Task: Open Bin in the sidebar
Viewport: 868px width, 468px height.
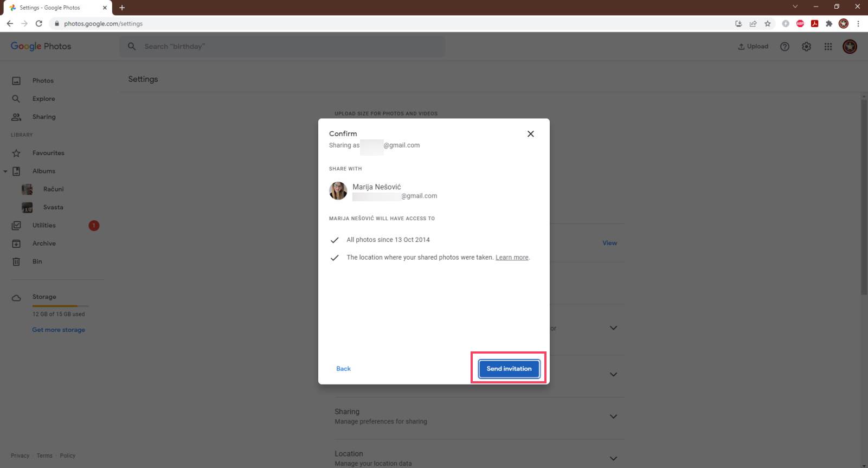Action: 37,261
